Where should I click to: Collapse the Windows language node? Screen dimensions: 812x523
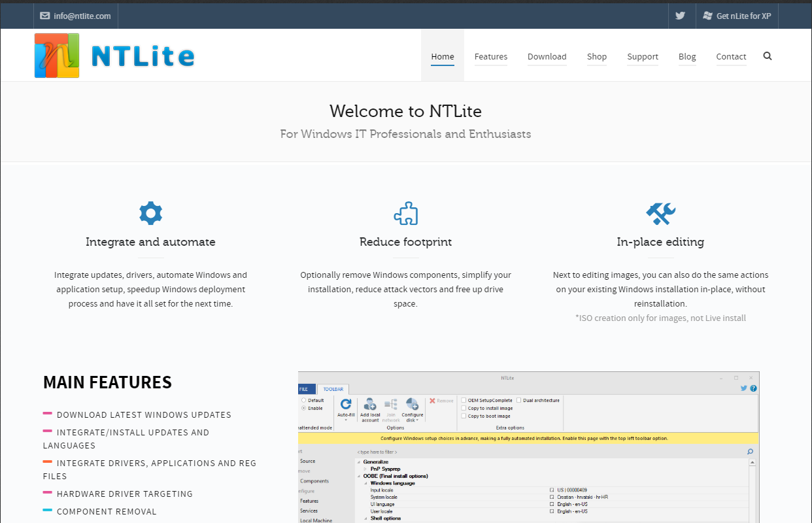(365, 483)
